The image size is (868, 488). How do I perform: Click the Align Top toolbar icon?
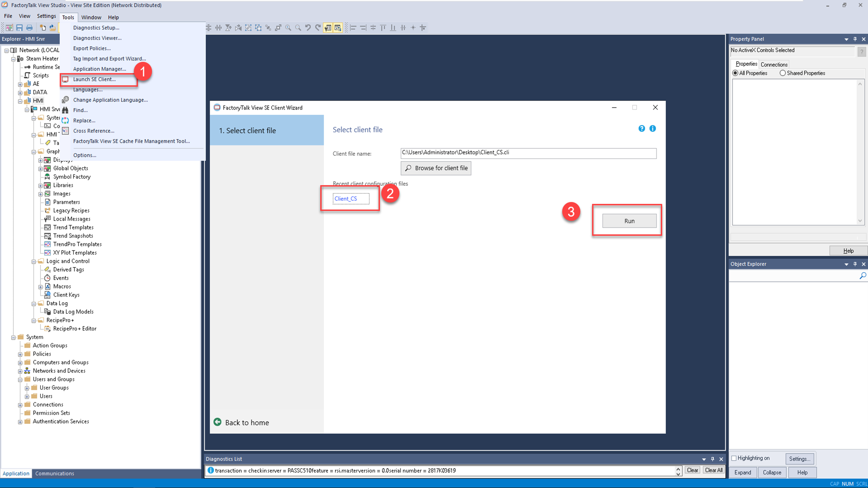click(383, 27)
